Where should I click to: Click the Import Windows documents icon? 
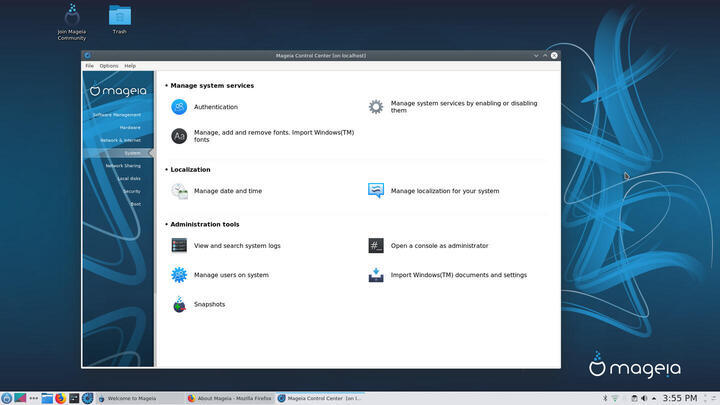pos(376,275)
